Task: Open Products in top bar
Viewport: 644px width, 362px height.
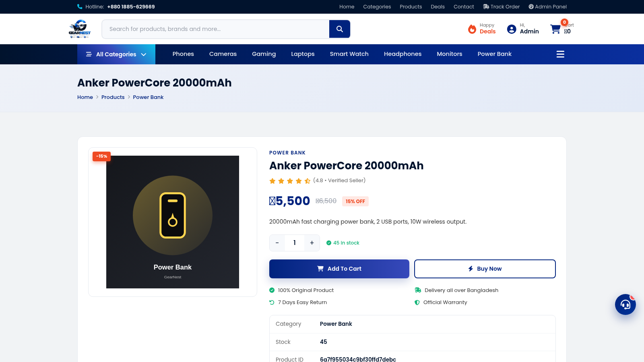Action: 411,7
